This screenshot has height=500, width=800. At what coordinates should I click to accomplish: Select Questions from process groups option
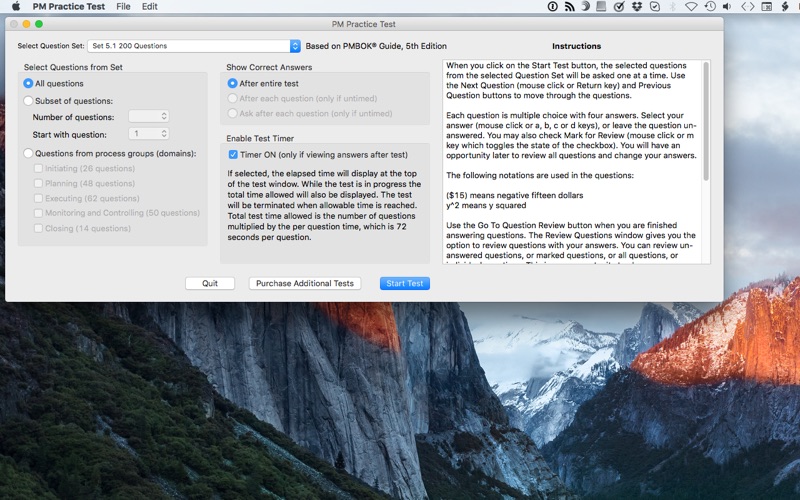[28, 153]
